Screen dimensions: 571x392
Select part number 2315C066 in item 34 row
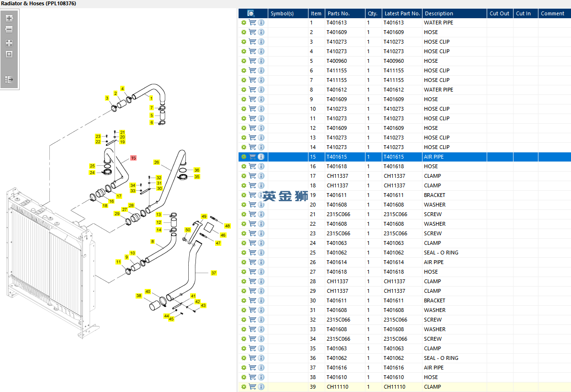338,339
